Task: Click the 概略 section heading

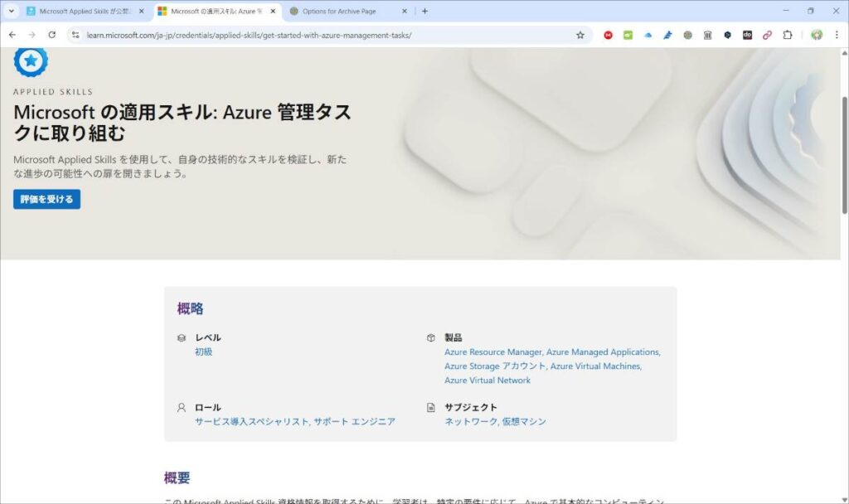Action: [x=190, y=308]
